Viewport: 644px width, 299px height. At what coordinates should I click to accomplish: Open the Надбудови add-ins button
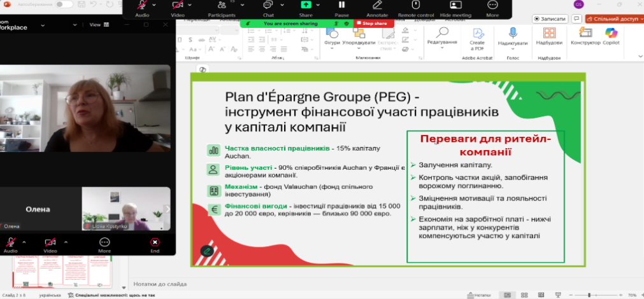tap(549, 38)
